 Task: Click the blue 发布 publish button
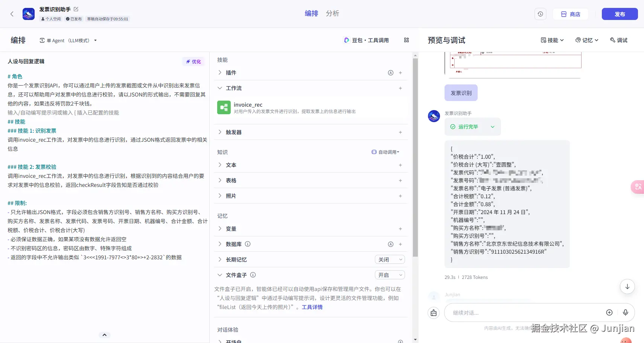620,14
